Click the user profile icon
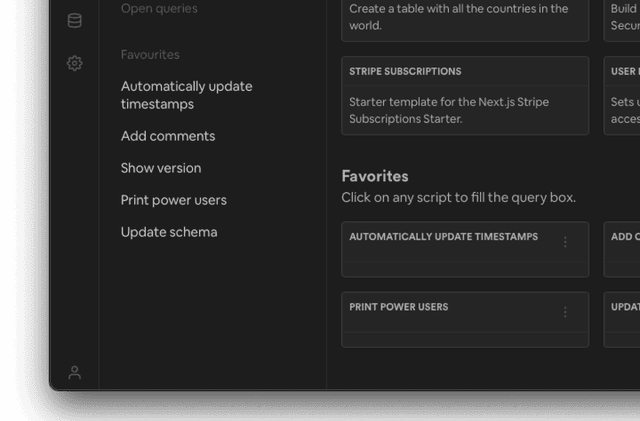Screen dimensions: 640x421 tap(74, 372)
